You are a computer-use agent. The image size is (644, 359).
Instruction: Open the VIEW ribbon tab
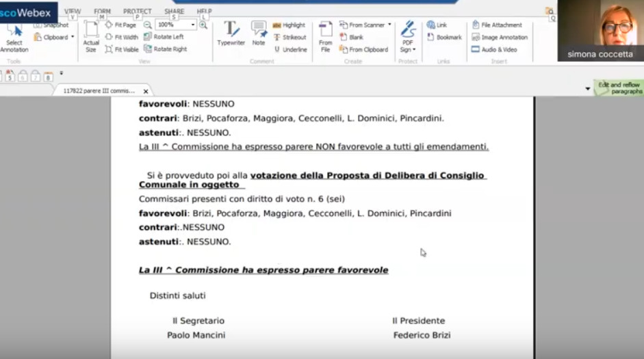click(73, 12)
